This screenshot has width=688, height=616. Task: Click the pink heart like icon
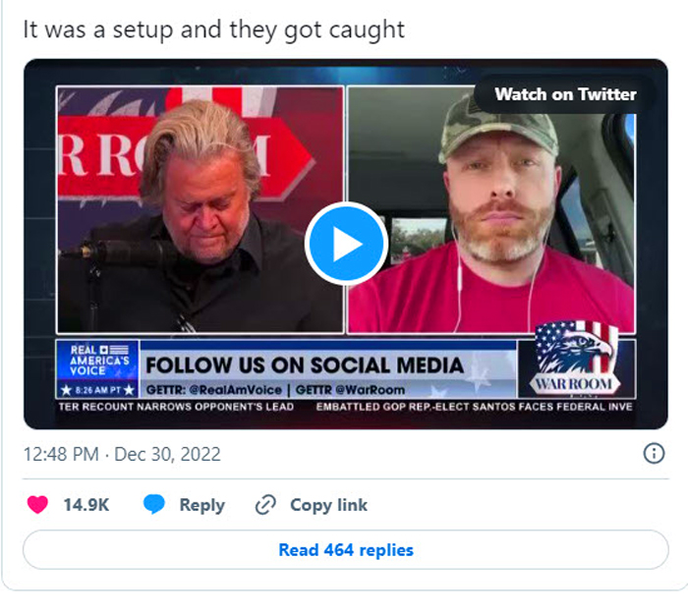click(37, 505)
